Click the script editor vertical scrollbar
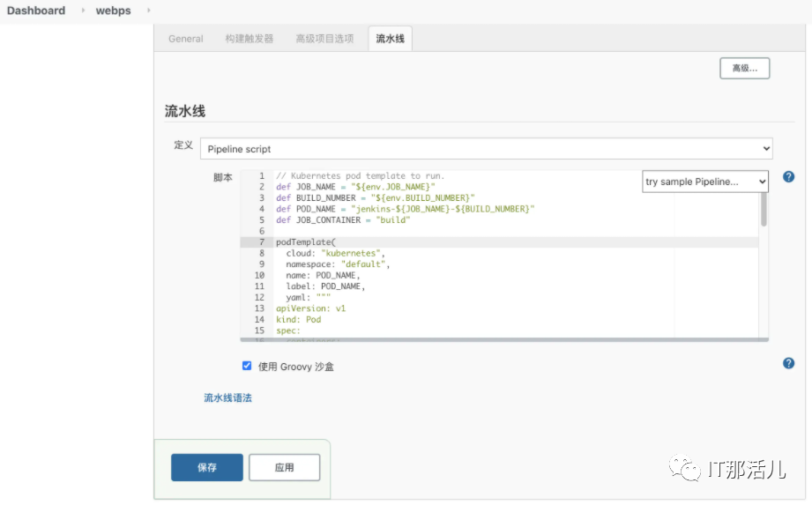The image size is (812, 505). tap(764, 209)
